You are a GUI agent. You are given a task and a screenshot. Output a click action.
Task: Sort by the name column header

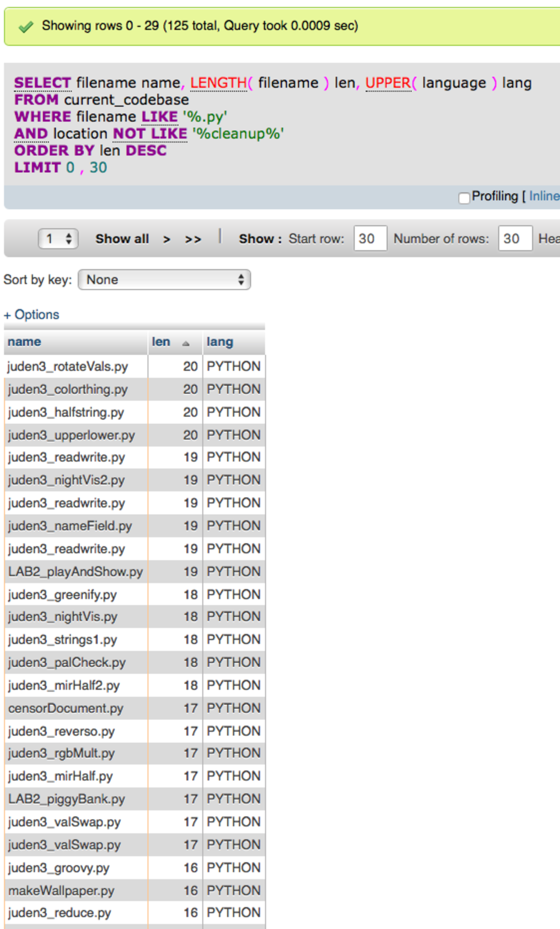[x=24, y=342]
